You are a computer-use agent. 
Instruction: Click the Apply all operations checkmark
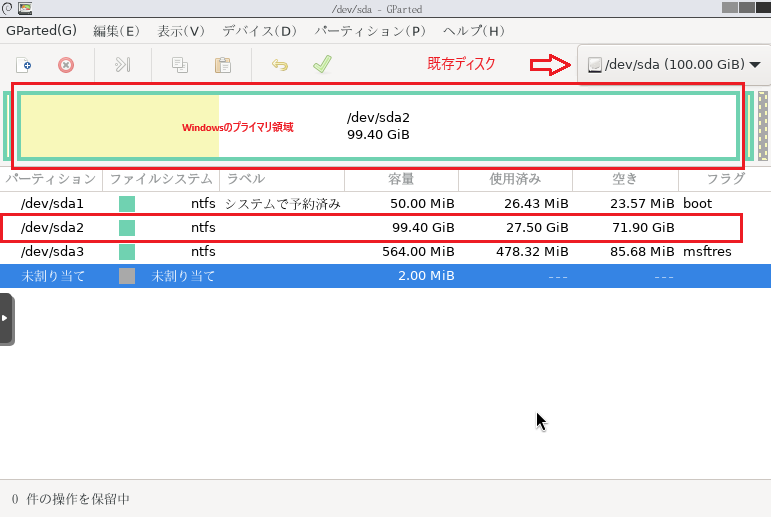(x=322, y=64)
